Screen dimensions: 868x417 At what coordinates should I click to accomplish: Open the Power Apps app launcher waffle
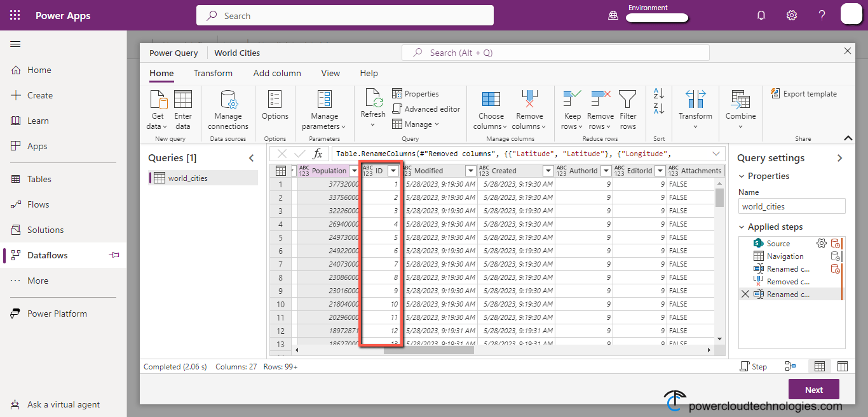(15, 15)
